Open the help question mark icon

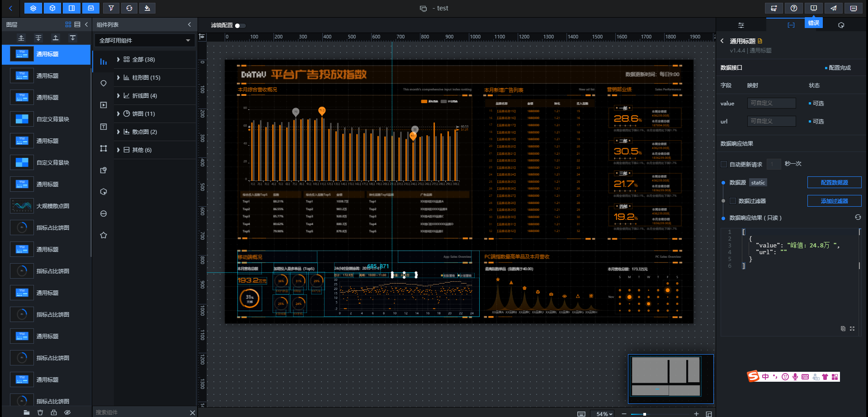794,8
